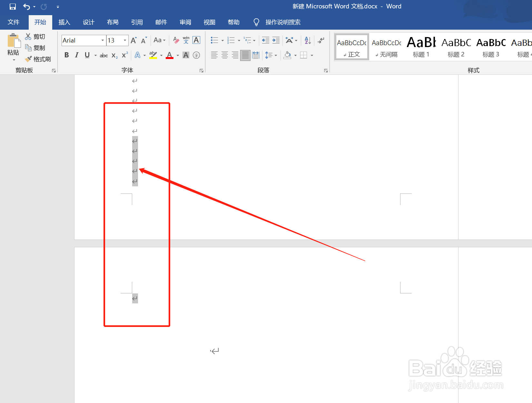The width and height of the screenshot is (532, 403).
Task: Open the 帮助 tab
Action: click(233, 22)
